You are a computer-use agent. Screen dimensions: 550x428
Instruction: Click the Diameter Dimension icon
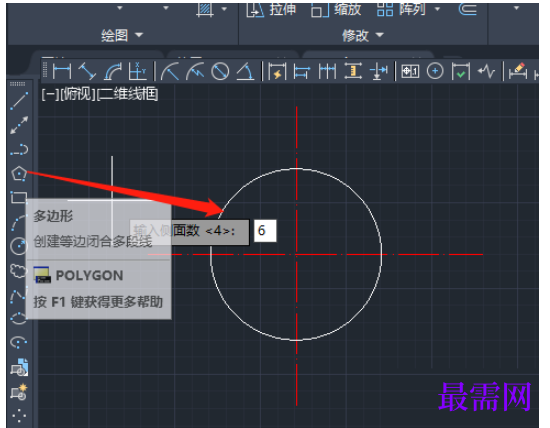[x=220, y=71]
